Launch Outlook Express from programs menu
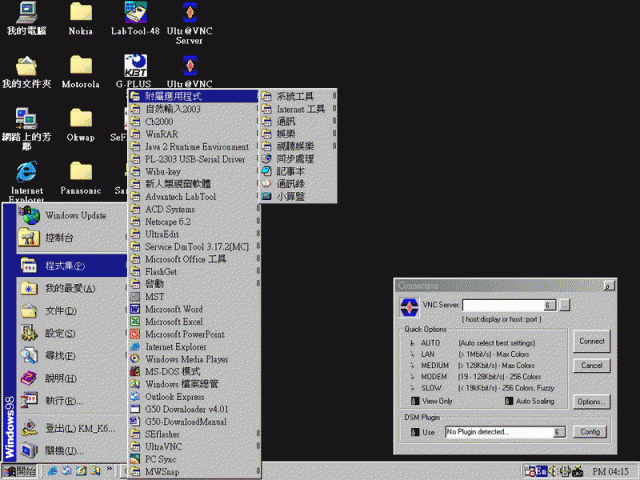640x480 pixels. pos(194,396)
